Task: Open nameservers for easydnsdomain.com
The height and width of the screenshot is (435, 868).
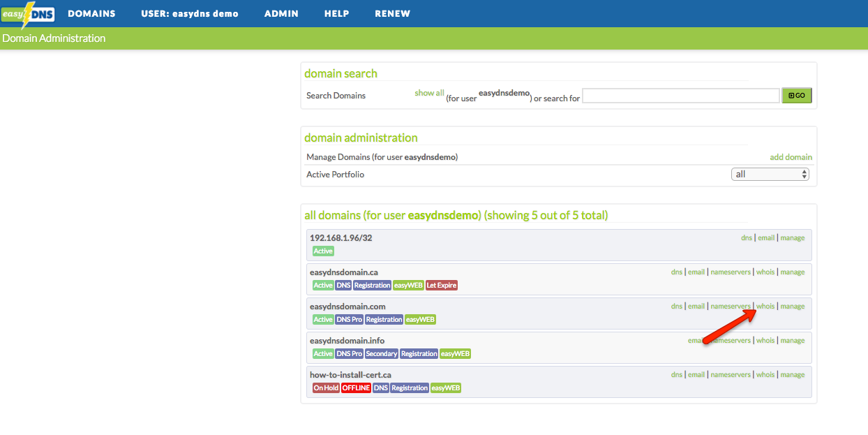Action: [731, 307]
